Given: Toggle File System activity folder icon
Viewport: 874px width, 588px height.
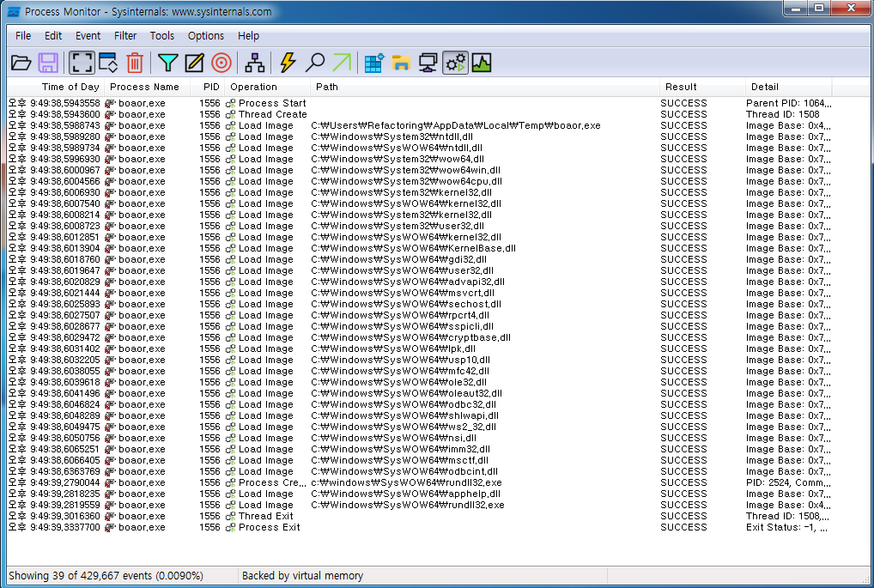Looking at the screenshot, I should [x=401, y=63].
